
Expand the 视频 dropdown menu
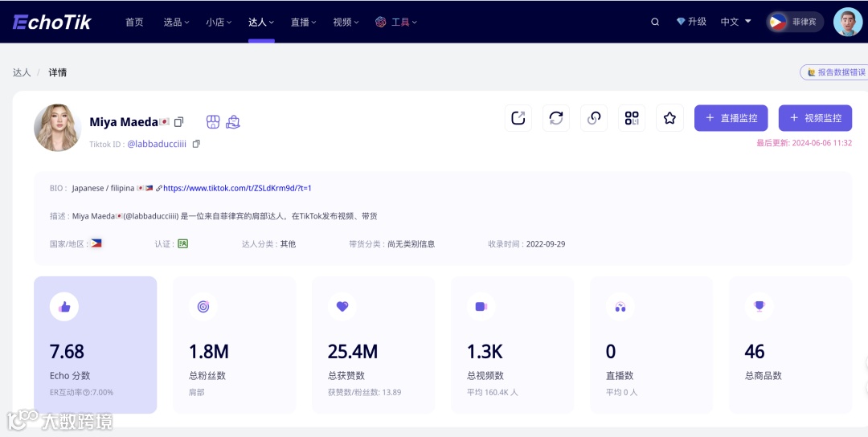click(x=346, y=22)
